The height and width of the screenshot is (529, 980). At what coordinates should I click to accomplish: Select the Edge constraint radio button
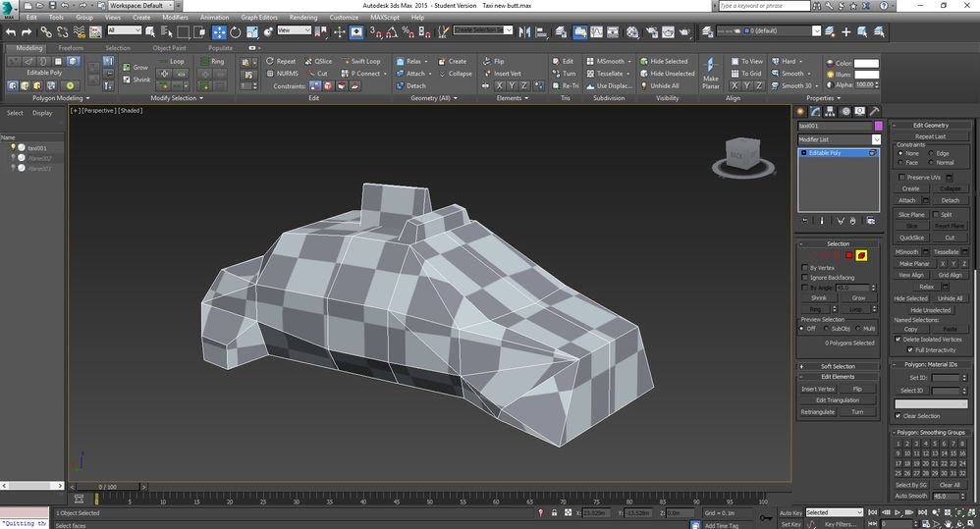point(931,153)
